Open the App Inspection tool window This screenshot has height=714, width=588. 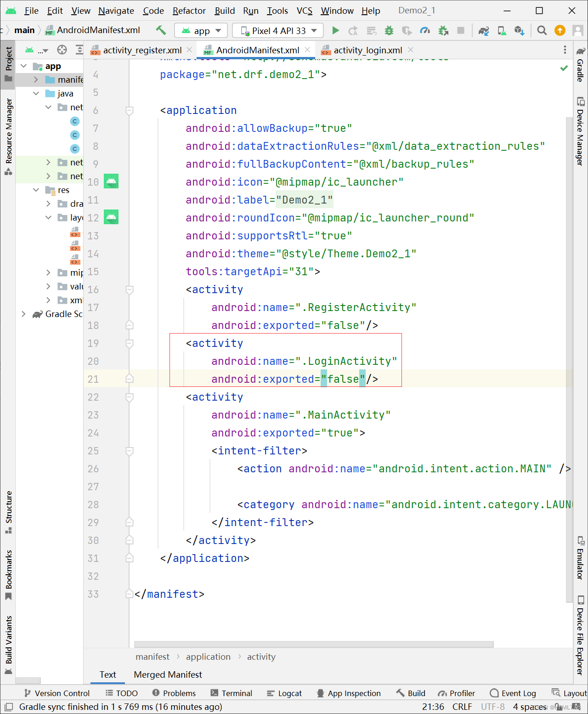click(x=349, y=693)
